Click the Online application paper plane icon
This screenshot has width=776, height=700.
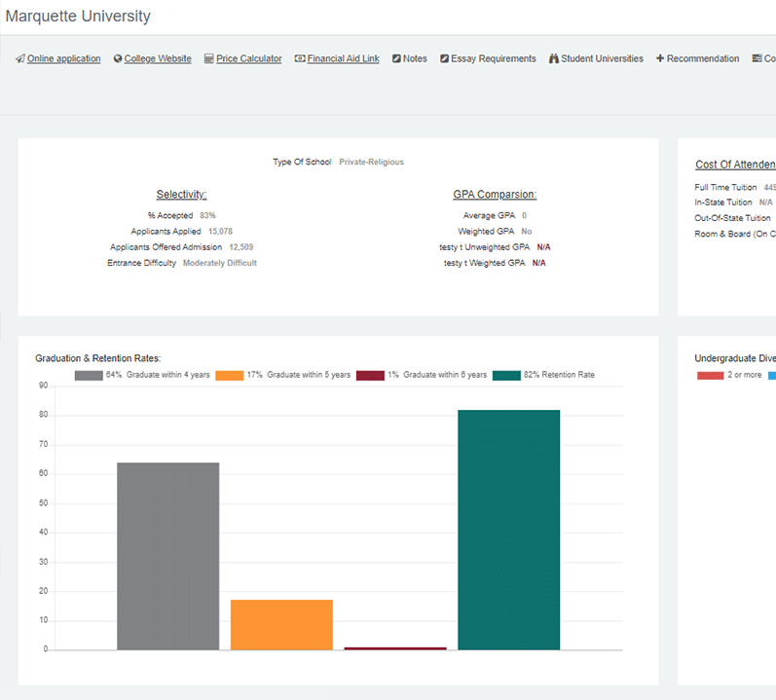[19, 58]
